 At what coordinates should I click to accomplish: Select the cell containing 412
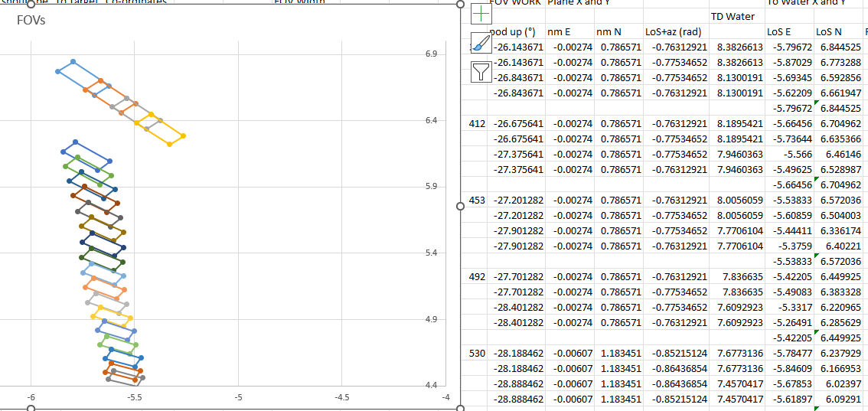[477, 123]
